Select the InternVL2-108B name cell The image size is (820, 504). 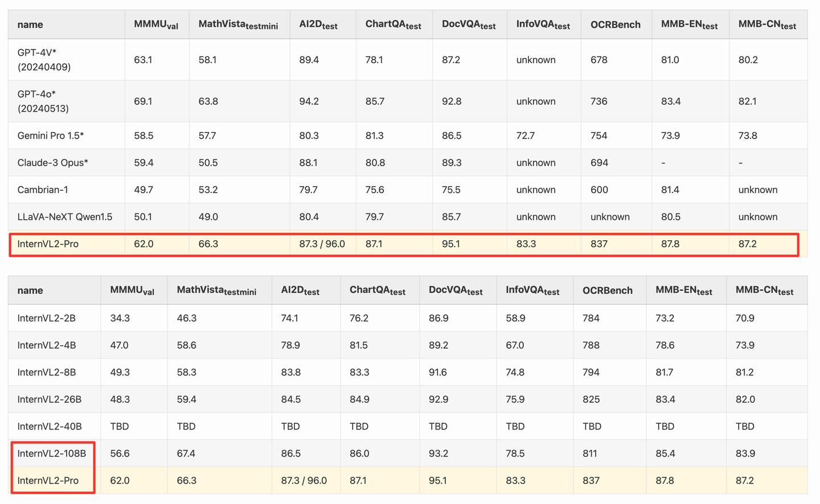click(52, 453)
